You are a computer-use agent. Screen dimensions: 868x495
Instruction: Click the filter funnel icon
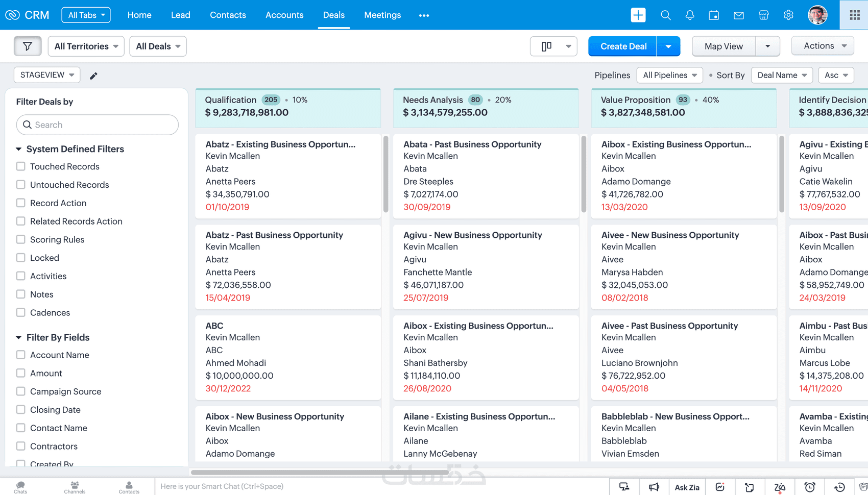pyautogui.click(x=28, y=46)
